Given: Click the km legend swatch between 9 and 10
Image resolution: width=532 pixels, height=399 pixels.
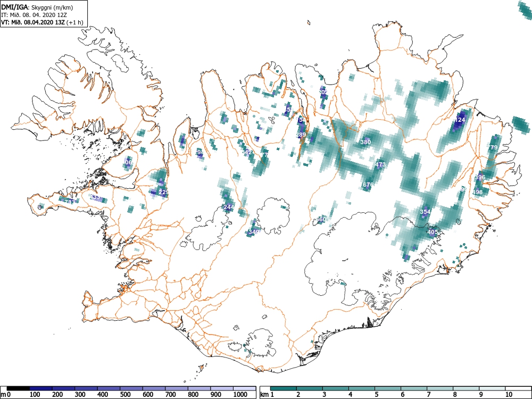Looking at the screenshot, I should pos(492,388).
